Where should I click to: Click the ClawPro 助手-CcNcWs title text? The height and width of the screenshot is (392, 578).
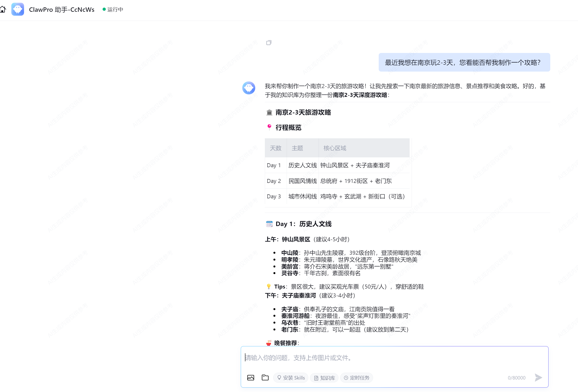click(62, 10)
